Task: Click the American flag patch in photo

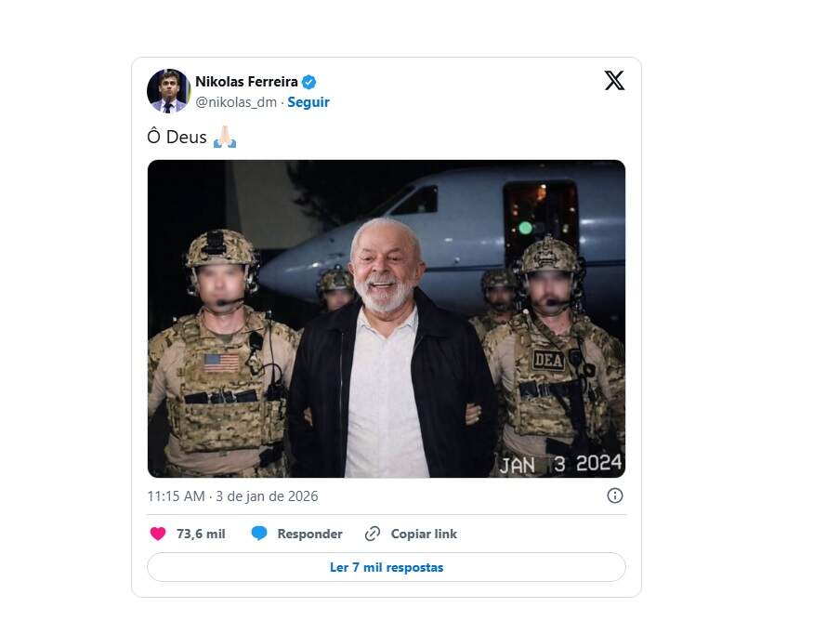Action: pos(221,362)
